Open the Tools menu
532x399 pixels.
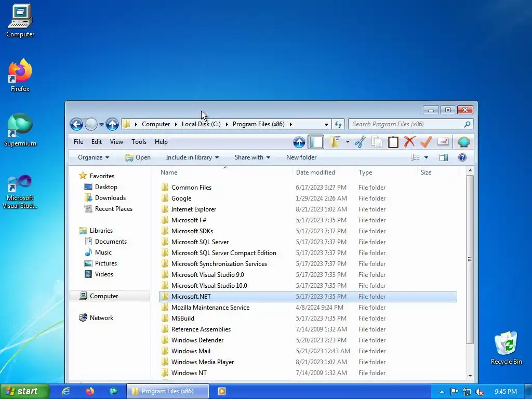(139, 142)
